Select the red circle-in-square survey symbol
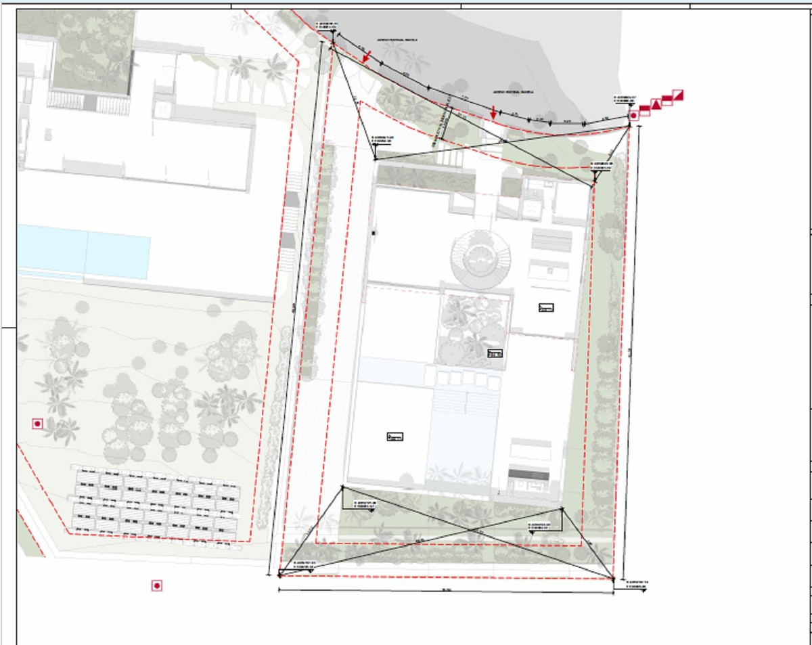Image resolution: width=812 pixels, height=645 pixels. point(633,115)
